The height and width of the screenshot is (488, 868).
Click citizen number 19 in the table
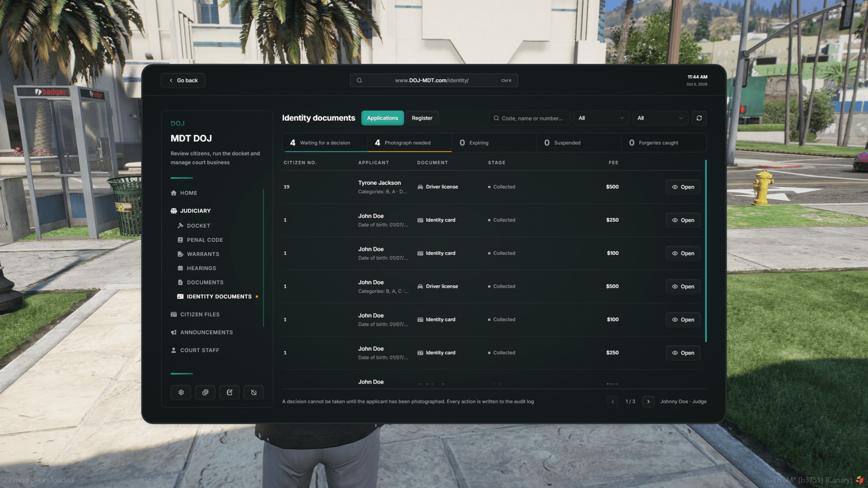[287, 187]
